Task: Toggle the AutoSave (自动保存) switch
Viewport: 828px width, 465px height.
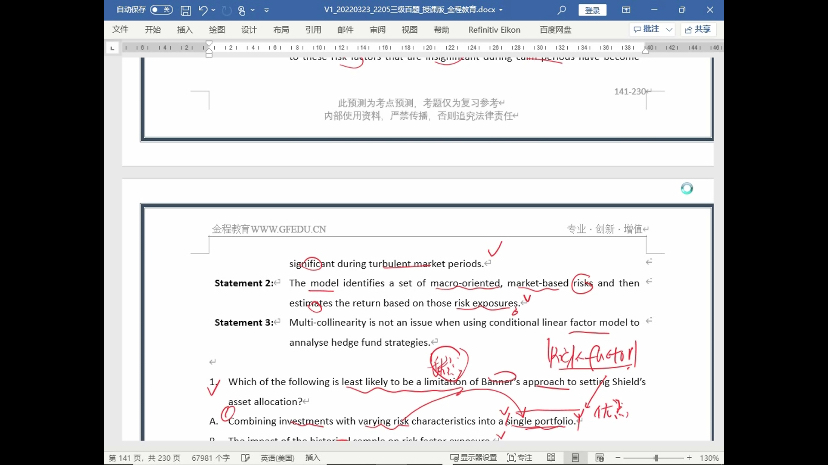Action: 161,10
